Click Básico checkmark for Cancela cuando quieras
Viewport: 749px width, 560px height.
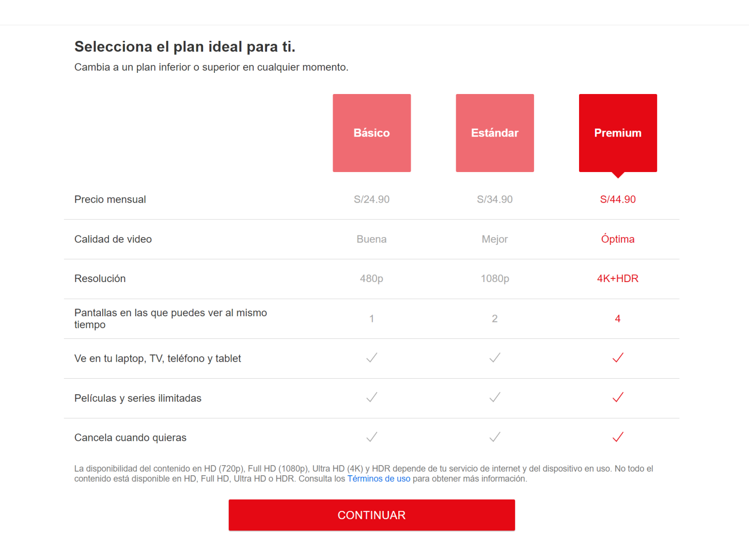pos(371,437)
